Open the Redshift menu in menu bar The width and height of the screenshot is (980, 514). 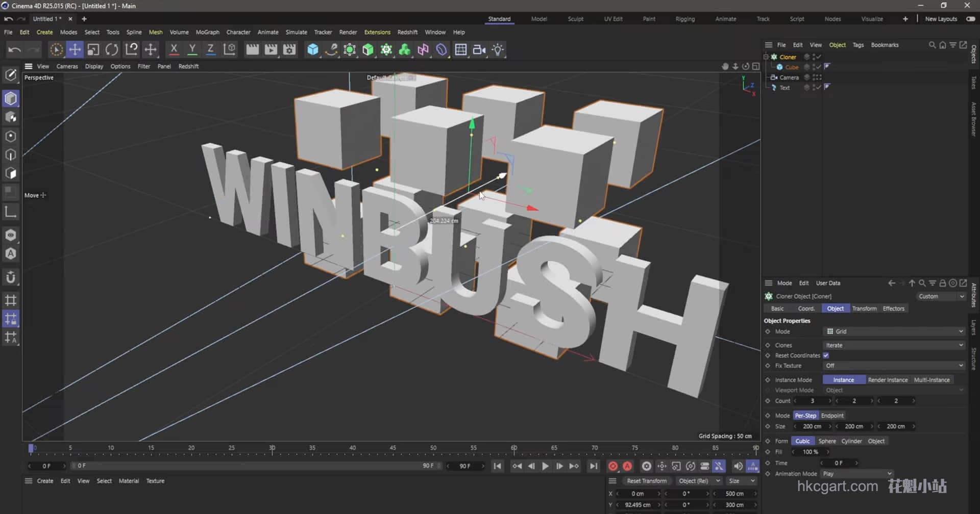click(x=407, y=32)
